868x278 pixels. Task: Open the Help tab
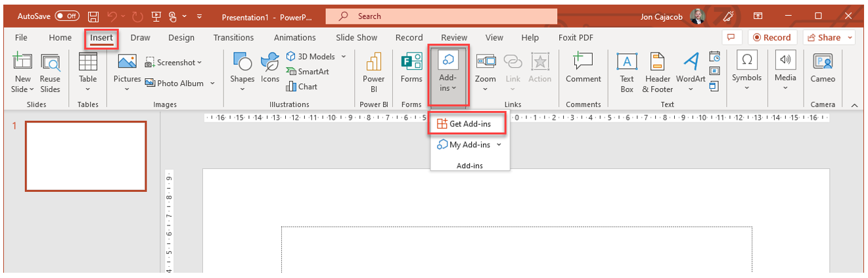click(x=530, y=37)
